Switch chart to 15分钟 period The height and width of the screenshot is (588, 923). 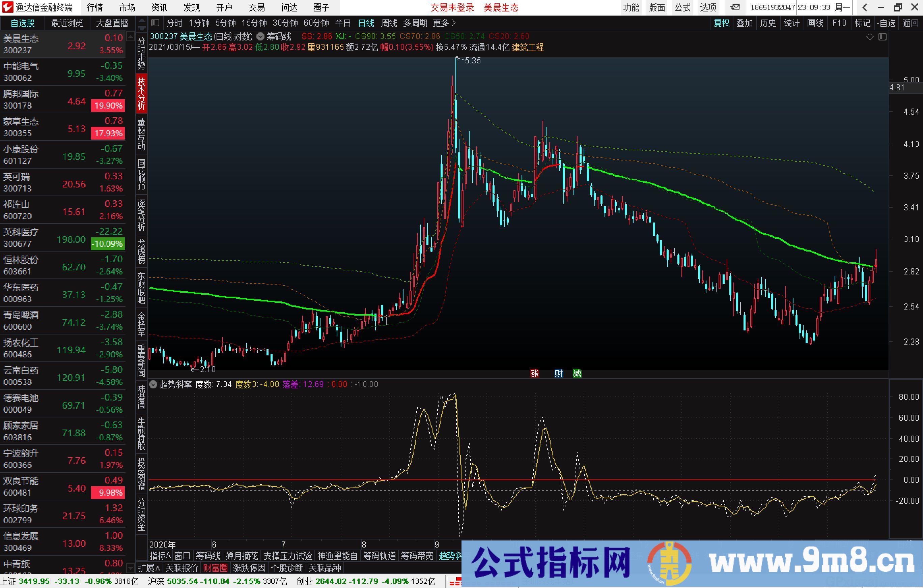coord(254,23)
